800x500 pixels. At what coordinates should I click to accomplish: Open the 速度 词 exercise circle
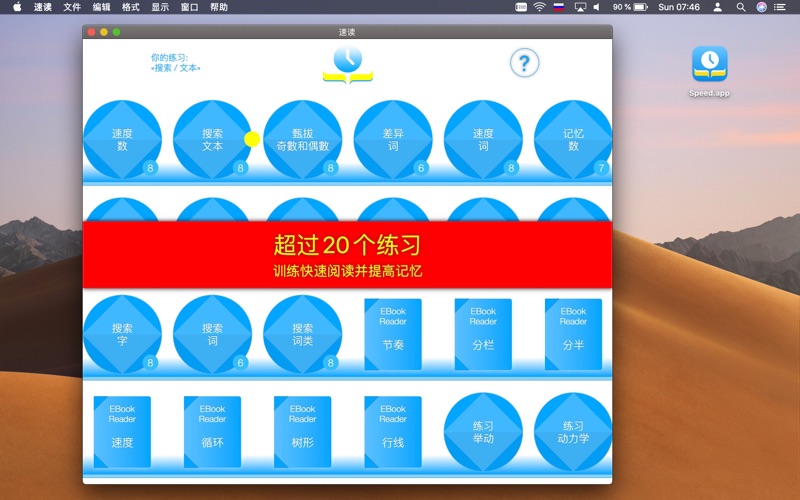pyautogui.click(x=483, y=140)
